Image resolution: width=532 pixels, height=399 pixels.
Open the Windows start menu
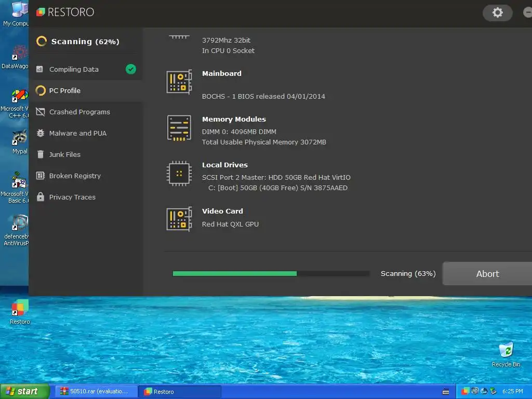point(24,392)
